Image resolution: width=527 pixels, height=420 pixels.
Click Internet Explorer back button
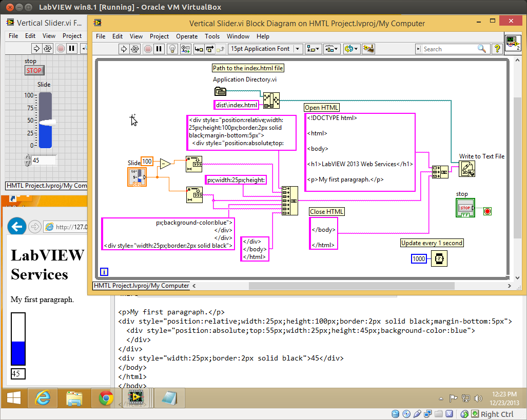[17, 226]
